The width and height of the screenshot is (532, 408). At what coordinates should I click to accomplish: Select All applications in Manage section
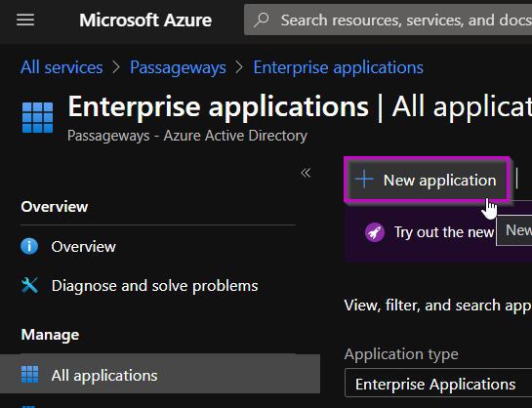[x=160, y=375]
